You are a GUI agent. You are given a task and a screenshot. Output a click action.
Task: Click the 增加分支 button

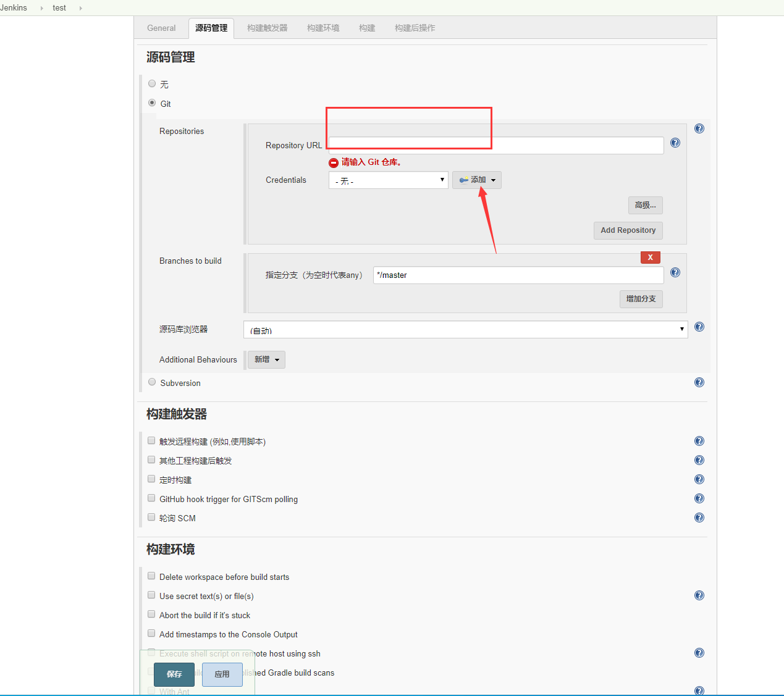click(641, 299)
